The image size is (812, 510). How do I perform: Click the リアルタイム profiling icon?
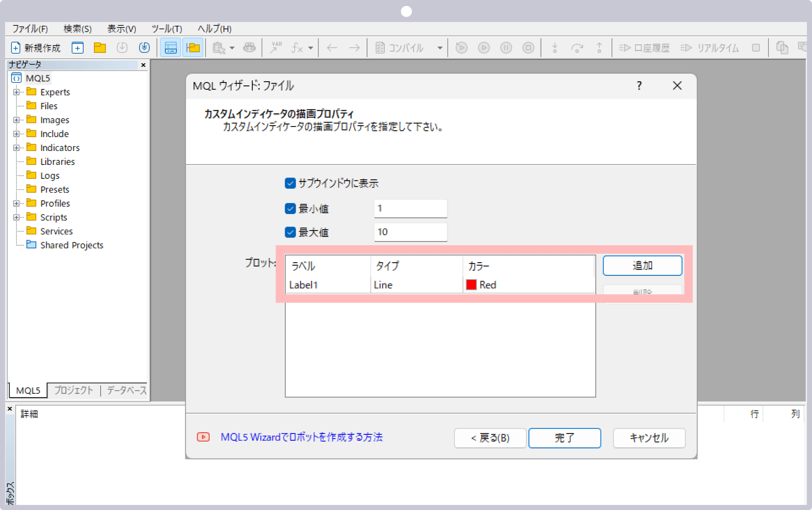point(686,48)
